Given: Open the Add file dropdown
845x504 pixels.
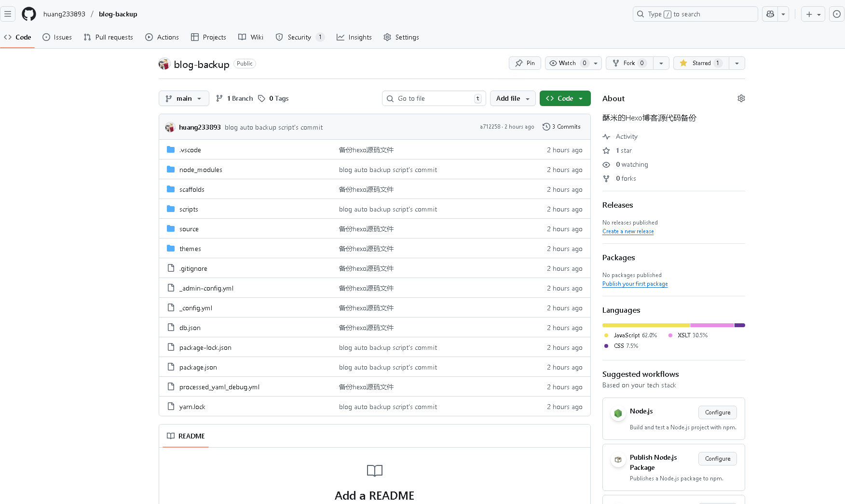Looking at the screenshot, I should [x=513, y=98].
